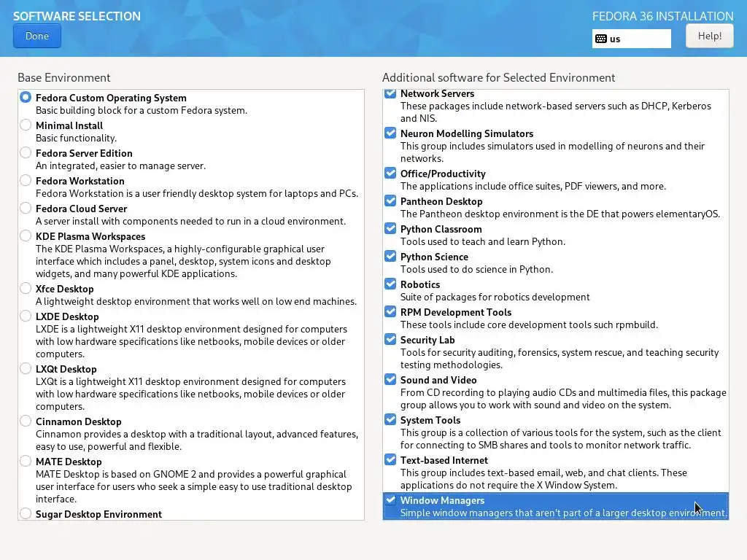Click 'Tools used to teach and learn Python.'
747x560 pixels.
tap(483, 241)
